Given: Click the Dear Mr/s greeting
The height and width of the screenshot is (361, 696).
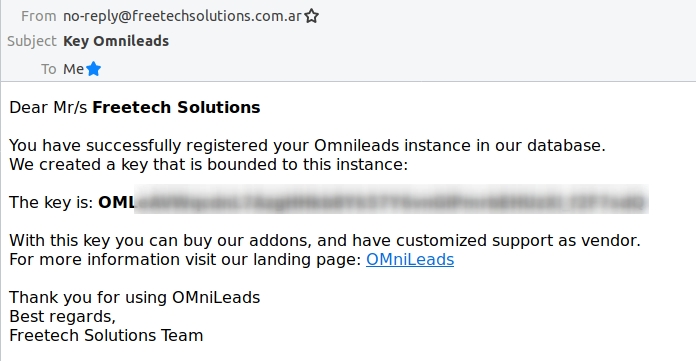Looking at the screenshot, I should coord(48,107).
